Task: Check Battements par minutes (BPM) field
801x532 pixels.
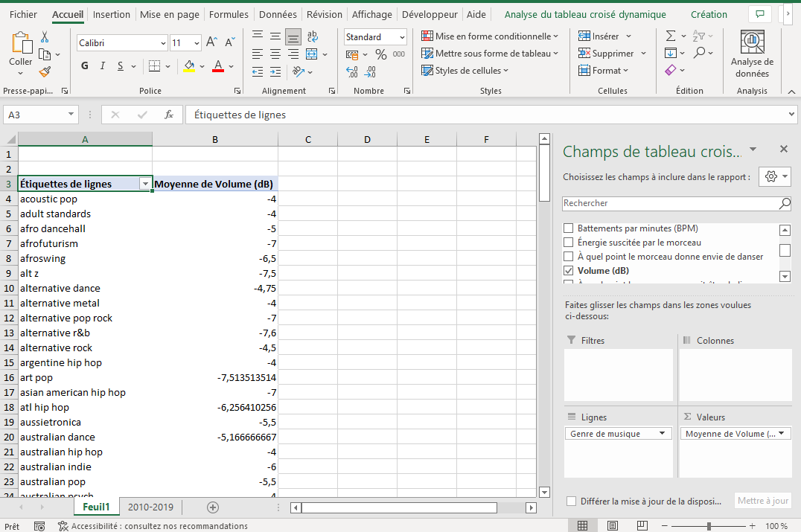Action: click(x=568, y=228)
